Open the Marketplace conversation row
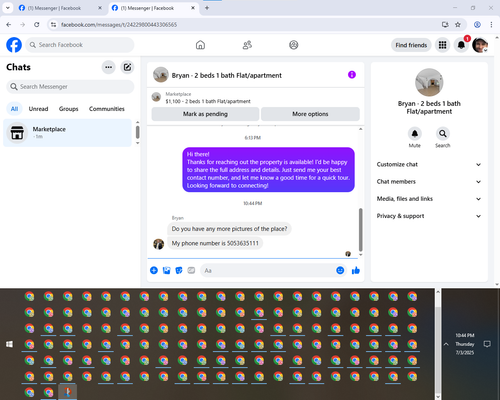Viewport: 500px width, 400px height. [x=67, y=133]
